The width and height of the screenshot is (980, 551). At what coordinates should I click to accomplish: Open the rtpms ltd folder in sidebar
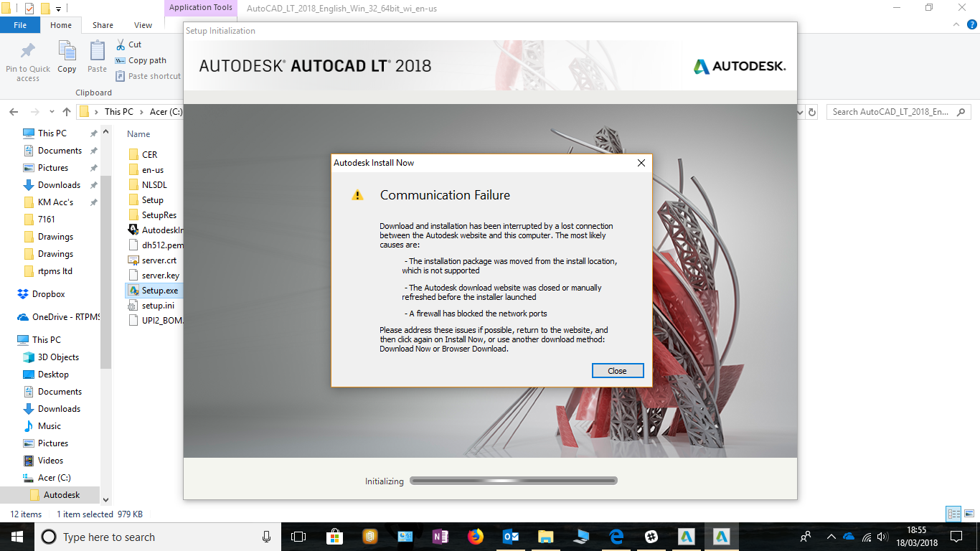pos(55,271)
